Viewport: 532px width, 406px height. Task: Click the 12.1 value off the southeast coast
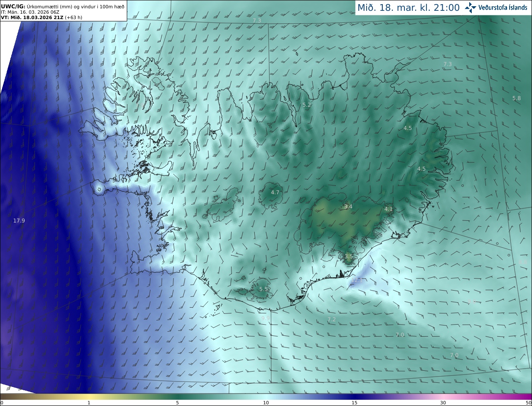[x=357, y=280]
